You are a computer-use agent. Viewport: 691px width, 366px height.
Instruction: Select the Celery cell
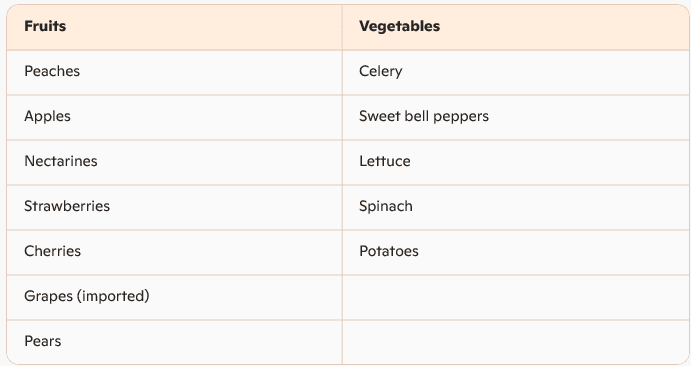pyautogui.click(x=516, y=72)
